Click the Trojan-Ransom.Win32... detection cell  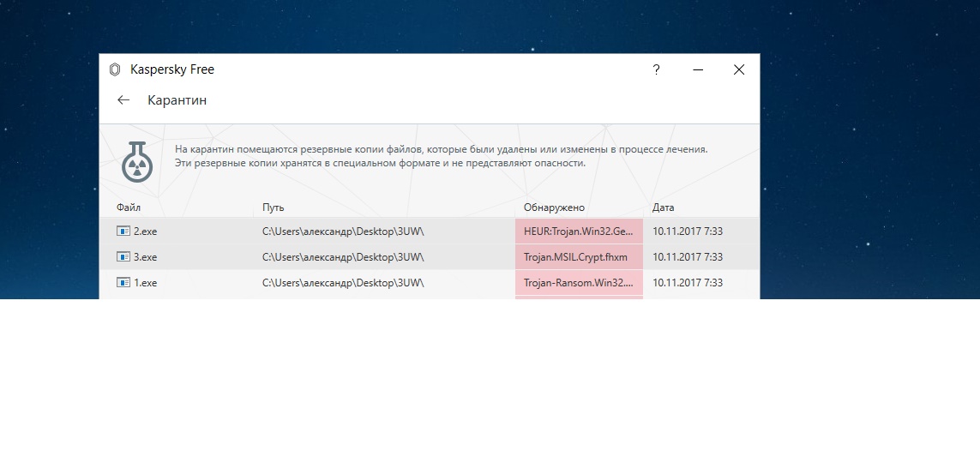point(579,282)
